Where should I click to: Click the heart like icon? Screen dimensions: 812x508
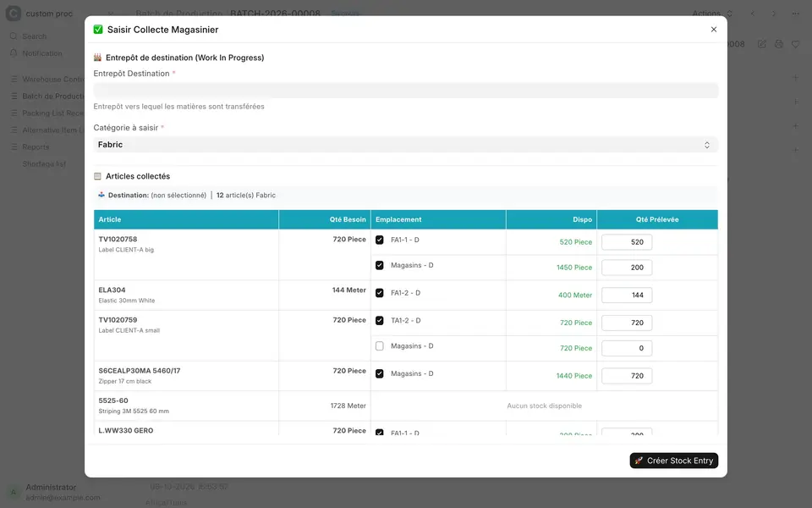click(795, 44)
